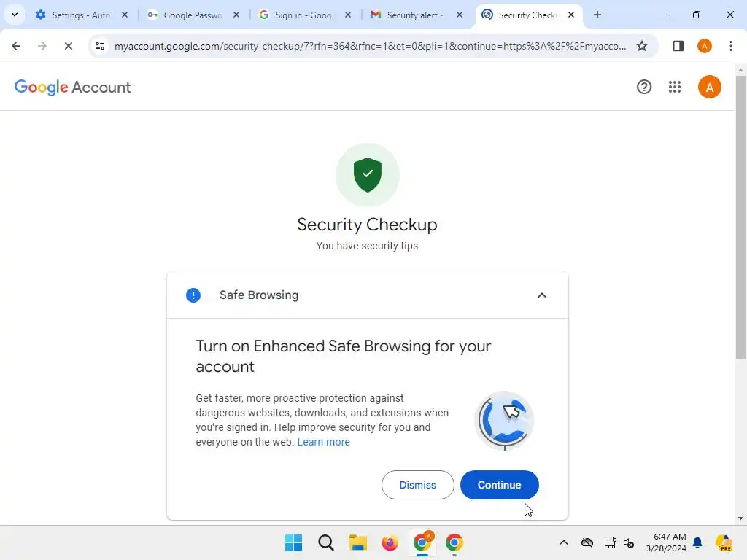Continue to enable Enhanced Safe Browsing
Image resolution: width=747 pixels, height=560 pixels.
pyautogui.click(x=499, y=485)
